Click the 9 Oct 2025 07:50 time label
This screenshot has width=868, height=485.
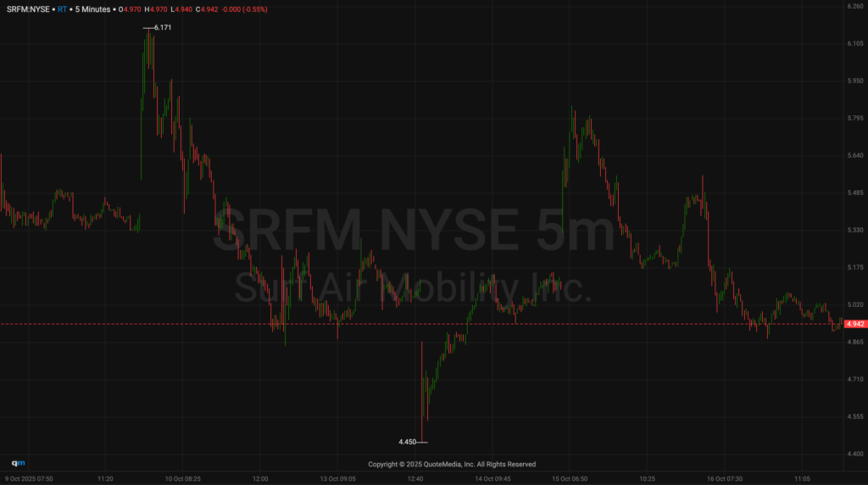pyautogui.click(x=29, y=478)
